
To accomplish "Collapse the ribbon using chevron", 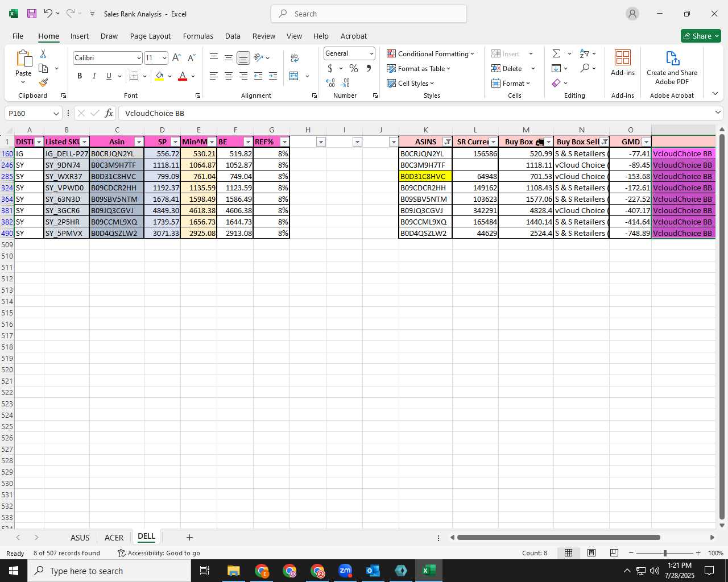I will coord(715,94).
